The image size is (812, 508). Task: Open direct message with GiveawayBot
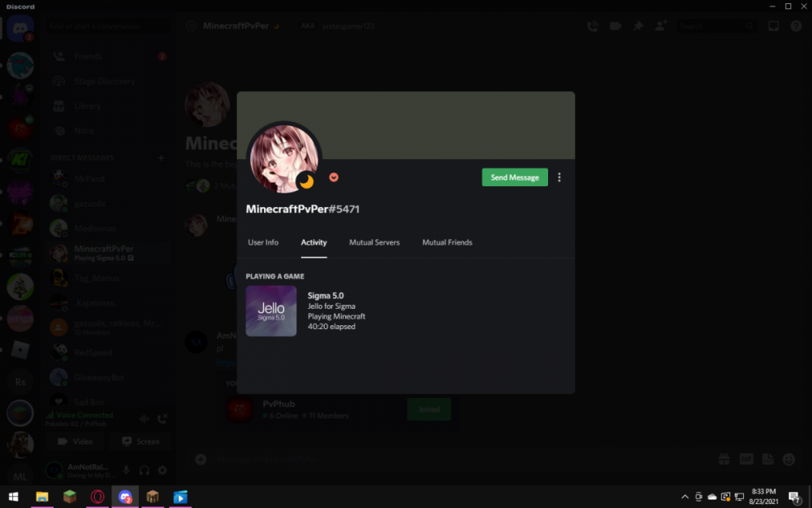pos(108,377)
